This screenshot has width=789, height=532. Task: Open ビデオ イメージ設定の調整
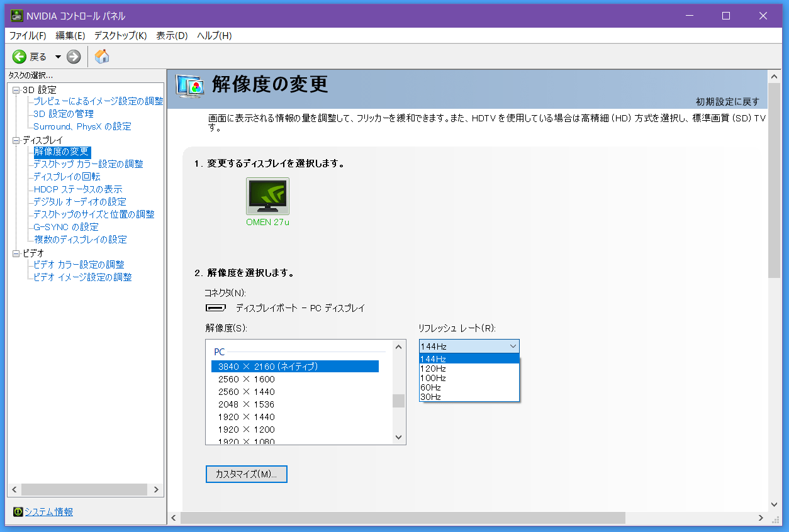click(x=83, y=277)
